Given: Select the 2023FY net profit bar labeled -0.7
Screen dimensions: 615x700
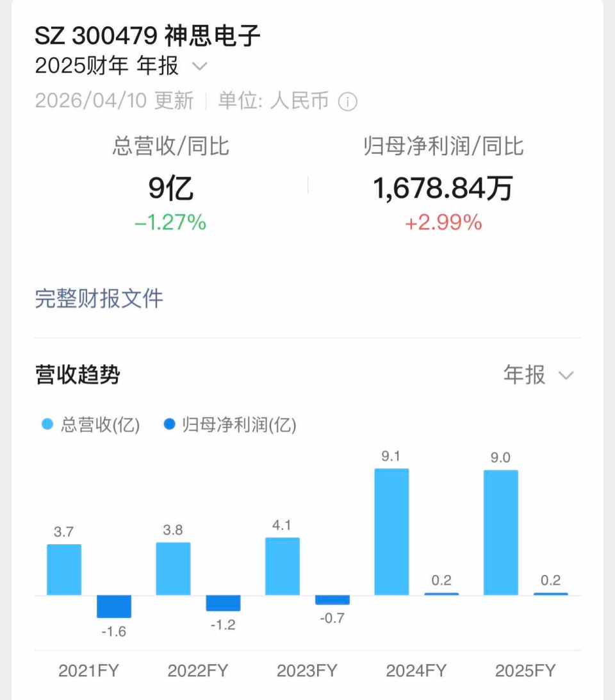Looking at the screenshot, I should [332, 600].
